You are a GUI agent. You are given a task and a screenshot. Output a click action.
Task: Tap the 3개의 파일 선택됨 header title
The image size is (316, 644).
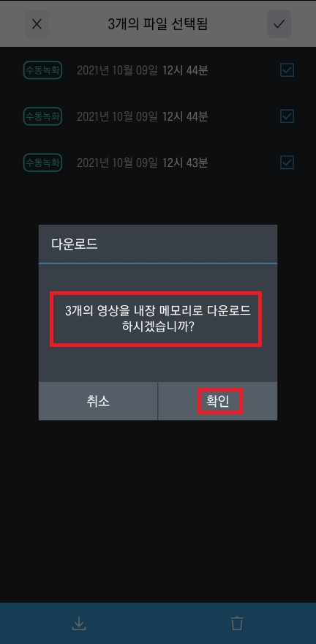[x=157, y=24]
